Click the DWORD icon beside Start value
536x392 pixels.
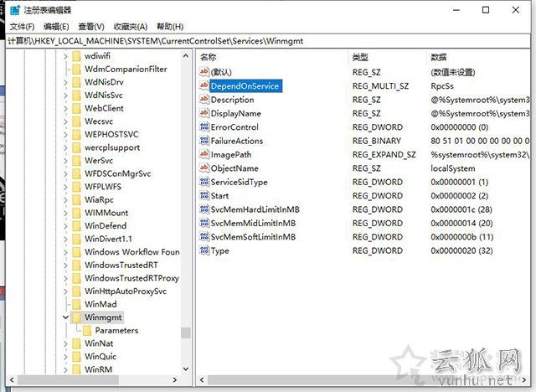[204, 195]
